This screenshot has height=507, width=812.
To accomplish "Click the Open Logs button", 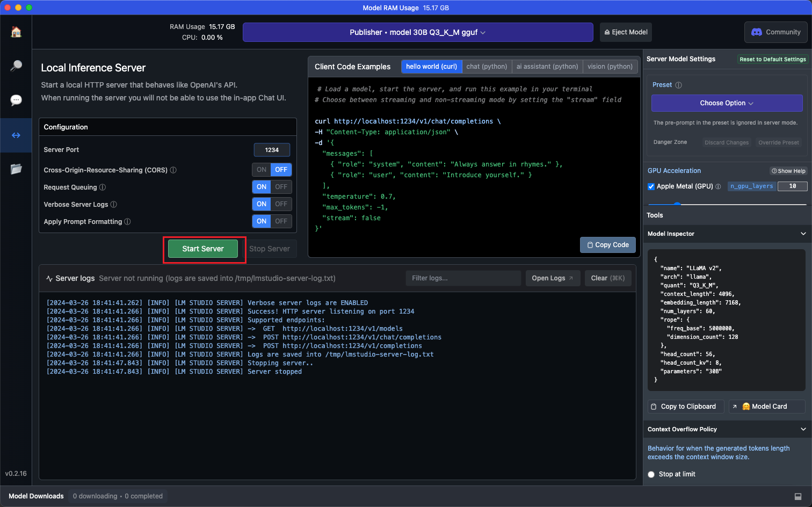I will click(553, 278).
